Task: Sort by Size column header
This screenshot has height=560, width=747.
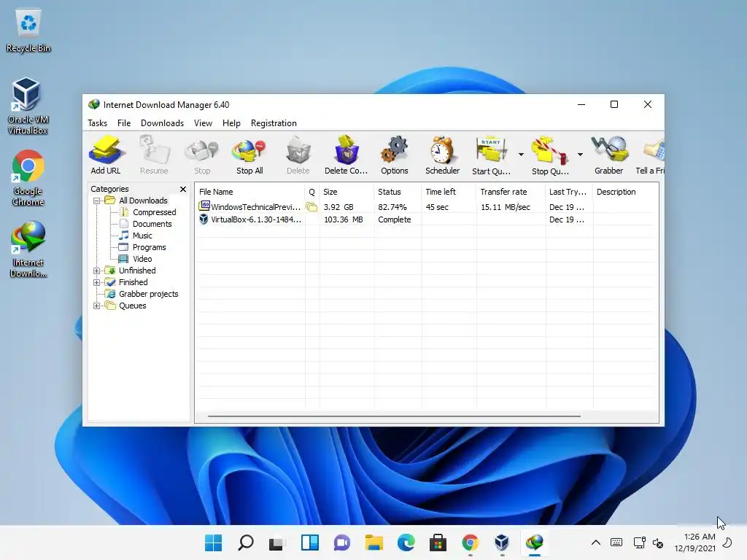Action: (347, 192)
